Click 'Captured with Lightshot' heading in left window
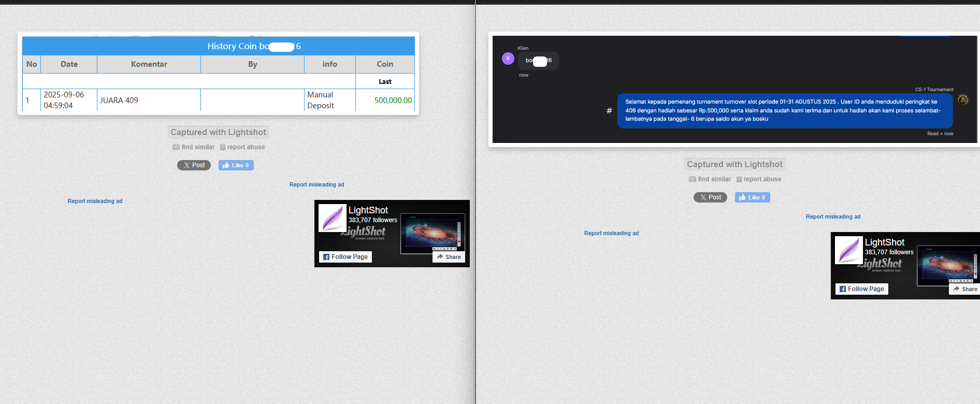This screenshot has width=980, height=404. click(x=218, y=132)
